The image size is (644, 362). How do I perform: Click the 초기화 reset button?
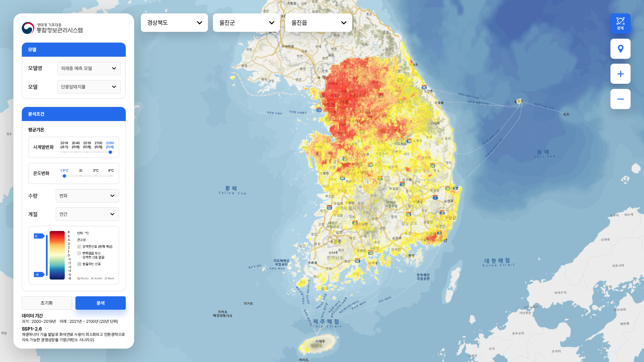tap(47, 303)
